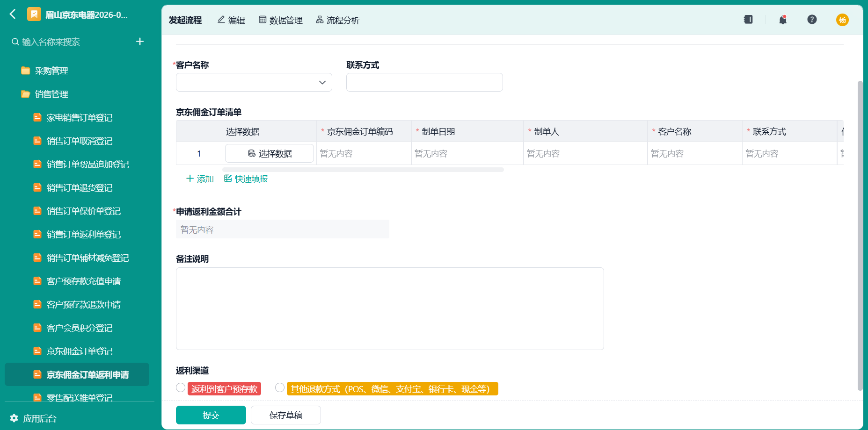Open 销售订单退货登记 in sidebar

(x=80, y=188)
